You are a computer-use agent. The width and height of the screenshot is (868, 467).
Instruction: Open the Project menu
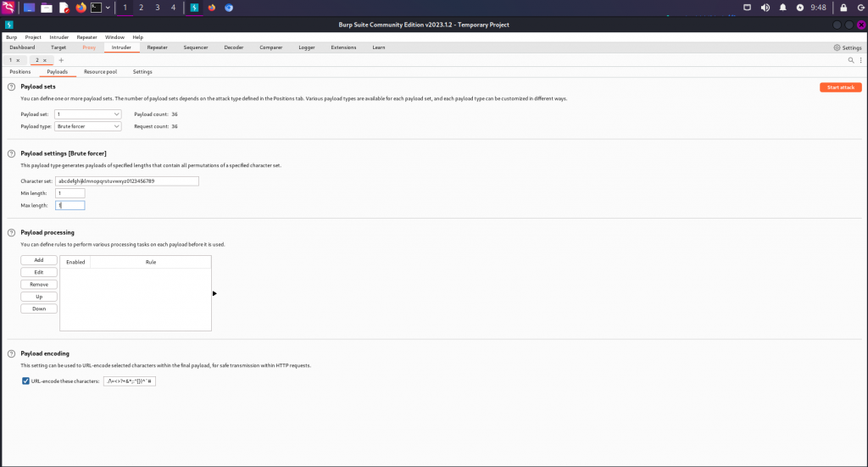coord(33,37)
